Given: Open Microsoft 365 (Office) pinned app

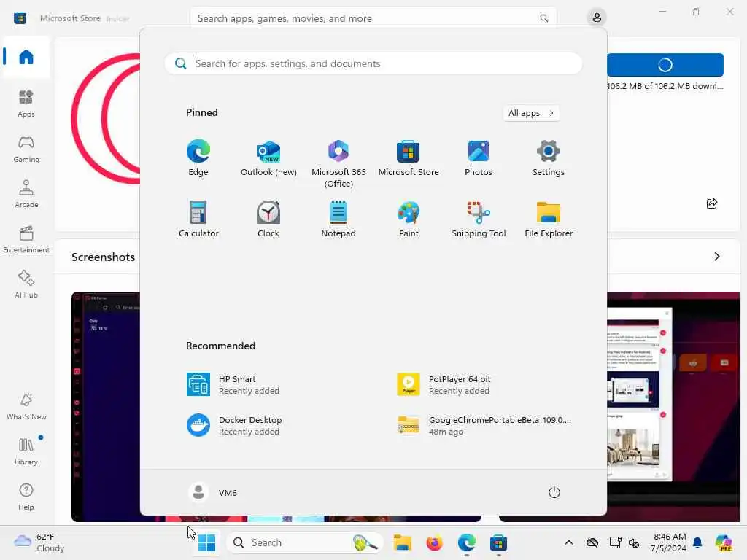Looking at the screenshot, I should click(338, 164).
